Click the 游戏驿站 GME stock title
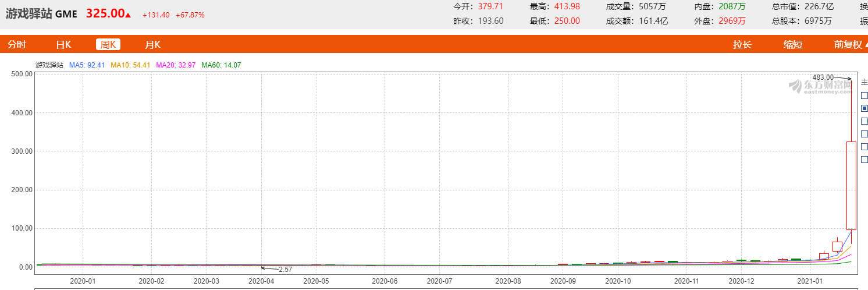 41,15
